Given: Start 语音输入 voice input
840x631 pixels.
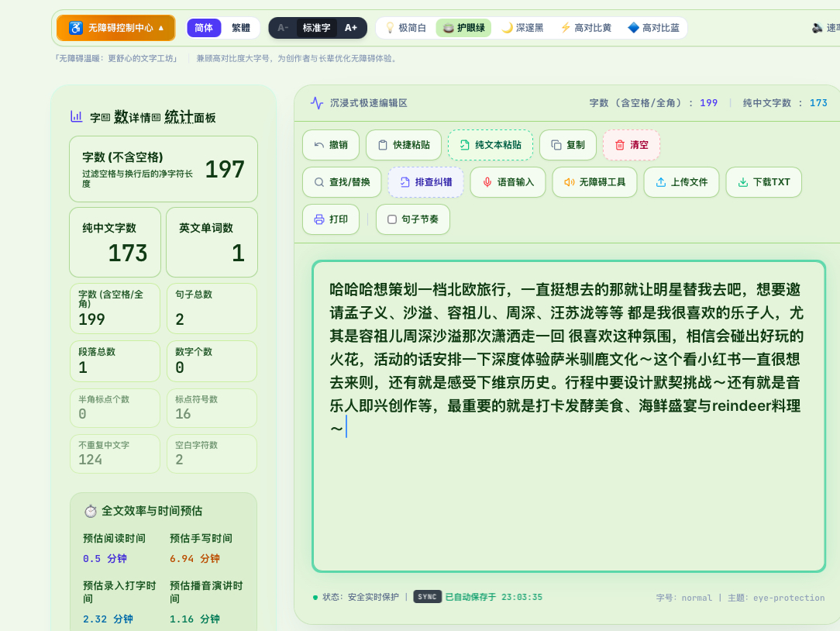Looking at the screenshot, I should [x=508, y=182].
